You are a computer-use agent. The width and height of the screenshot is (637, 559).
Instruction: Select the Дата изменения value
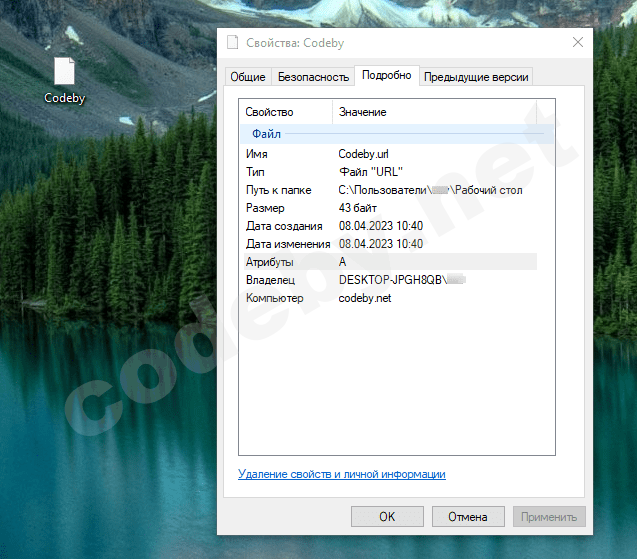point(381,244)
